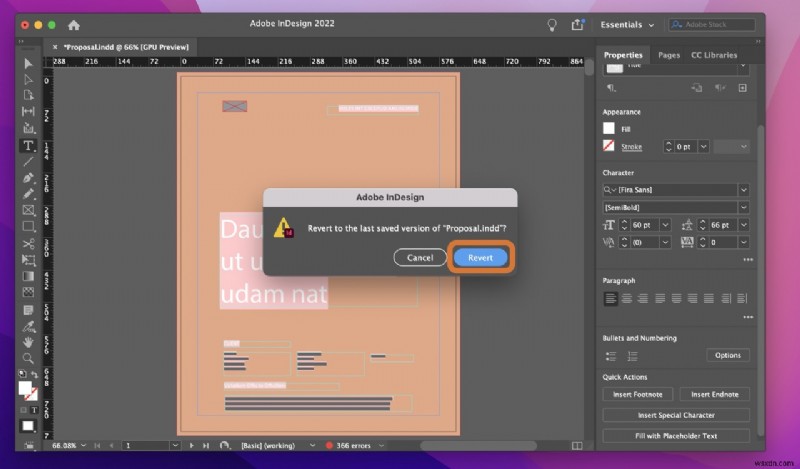Switch to the CC Libraries tab
Screen dimensions: 800x469
click(714, 55)
